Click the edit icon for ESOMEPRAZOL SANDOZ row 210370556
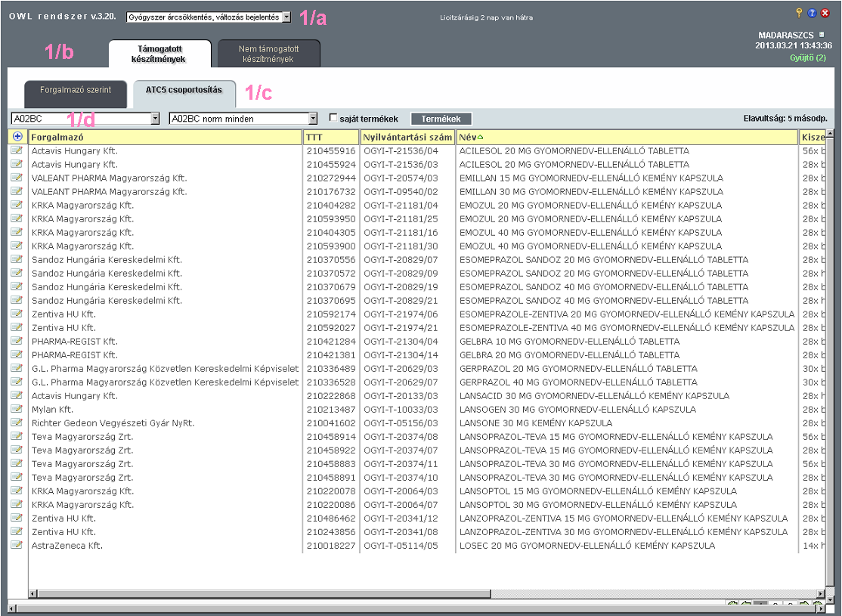Screen dimensions: 842x616 pyautogui.click(x=17, y=259)
